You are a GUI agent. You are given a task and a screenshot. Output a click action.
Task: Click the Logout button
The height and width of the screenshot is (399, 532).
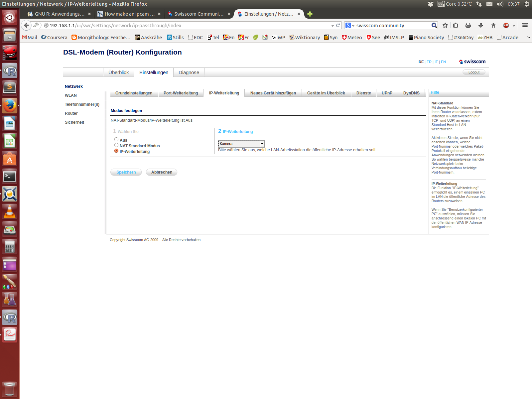pos(474,72)
